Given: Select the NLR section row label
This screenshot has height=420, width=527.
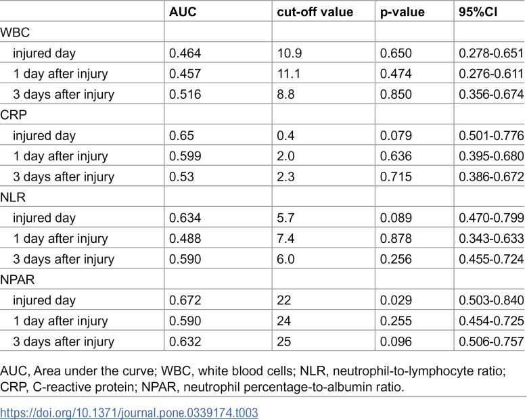Looking at the screenshot, I should [13, 197].
